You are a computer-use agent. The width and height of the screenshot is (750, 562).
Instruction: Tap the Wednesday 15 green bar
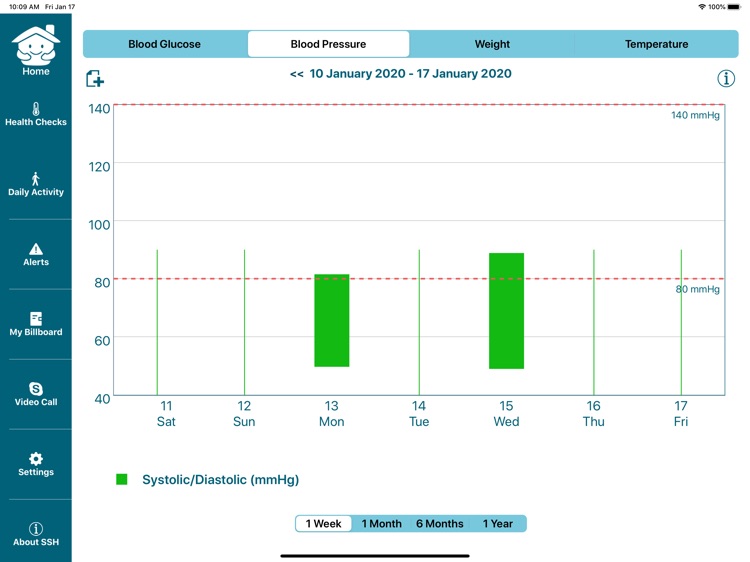tap(506, 311)
